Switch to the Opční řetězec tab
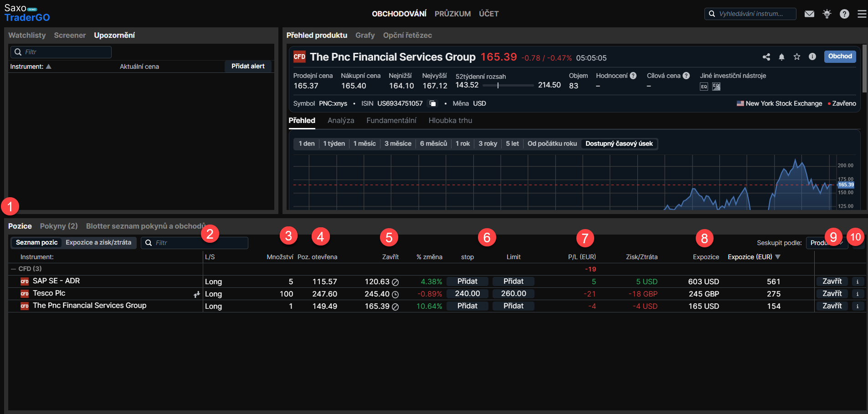 [x=407, y=35]
